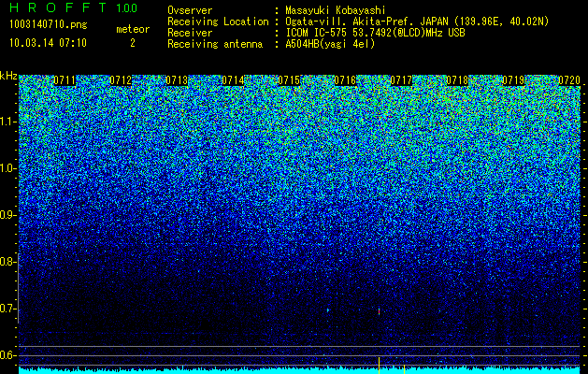Click the faint cyan echo before 0716
The height and width of the screenshot is (374, 588).
point(328,310)
